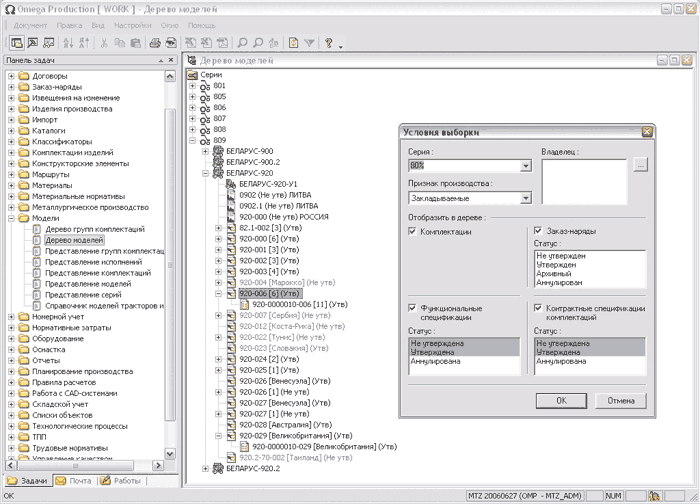This screenshot has height=504, width=700.
Task: Click the Help question mark icon
Action: coord(329,43)
